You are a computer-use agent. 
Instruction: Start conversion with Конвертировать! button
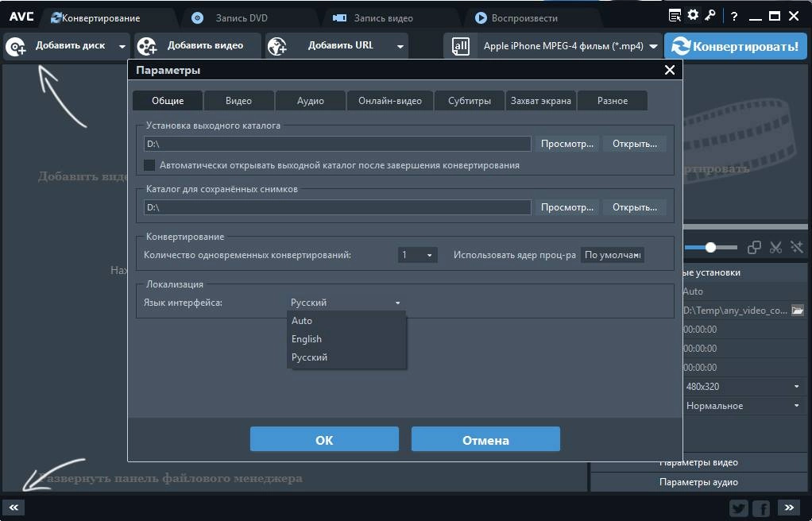coord(736,46)
